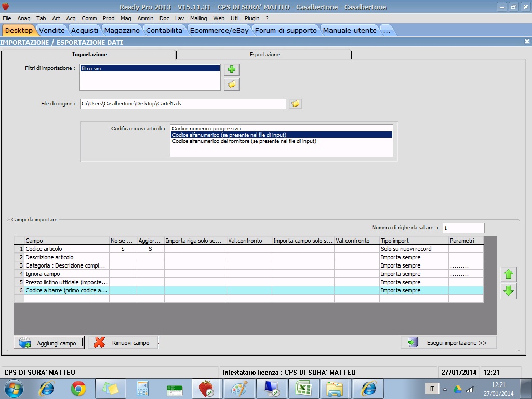Open the Manuale utente tab
532x399 pixels.
(x=350, y=30)
